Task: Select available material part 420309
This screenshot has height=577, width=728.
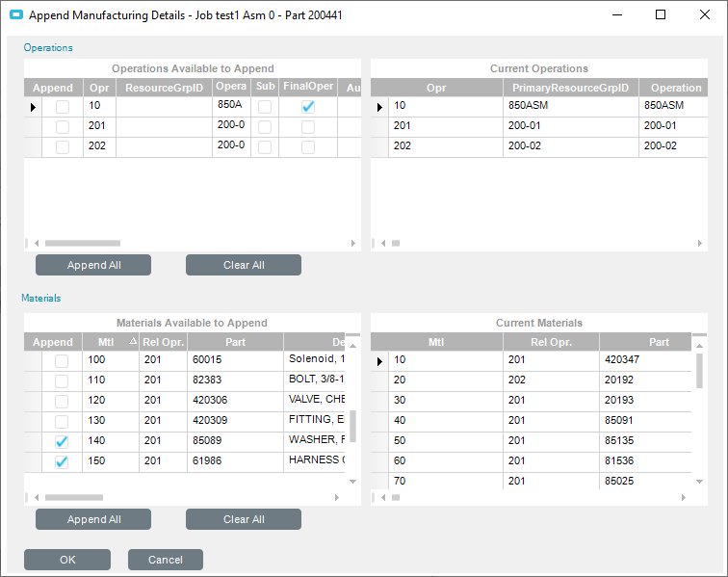Action: click(x=235, y=421)
